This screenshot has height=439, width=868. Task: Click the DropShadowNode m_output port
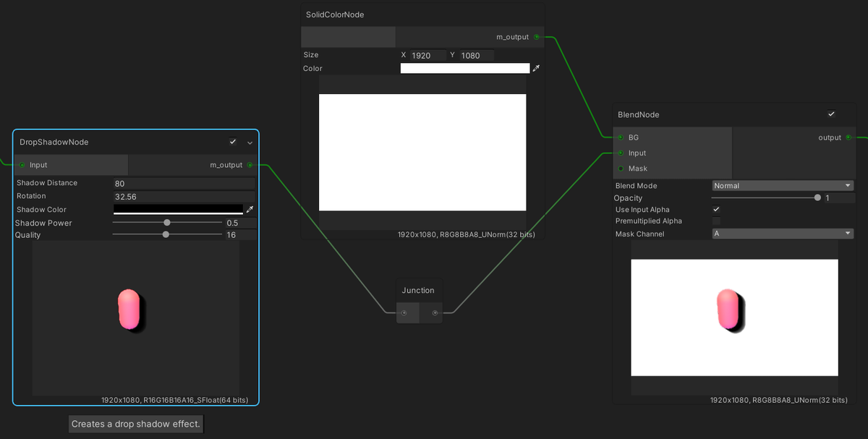250,165
